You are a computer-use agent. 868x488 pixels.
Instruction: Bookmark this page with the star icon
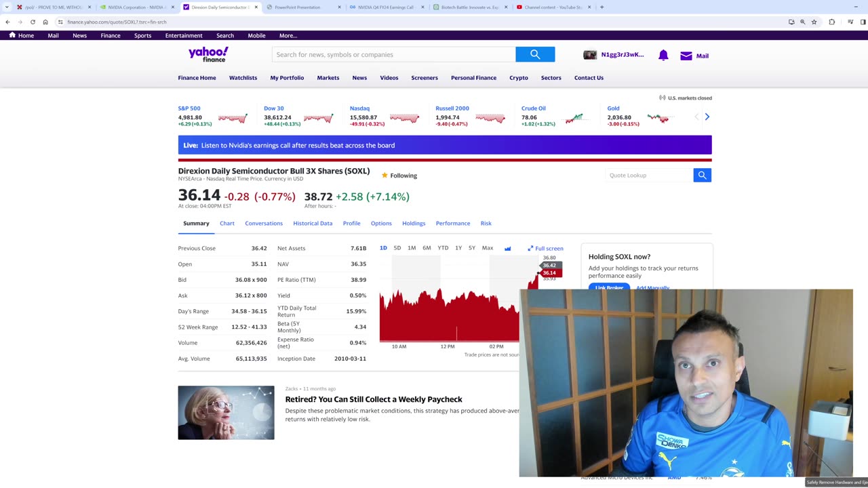814,22
